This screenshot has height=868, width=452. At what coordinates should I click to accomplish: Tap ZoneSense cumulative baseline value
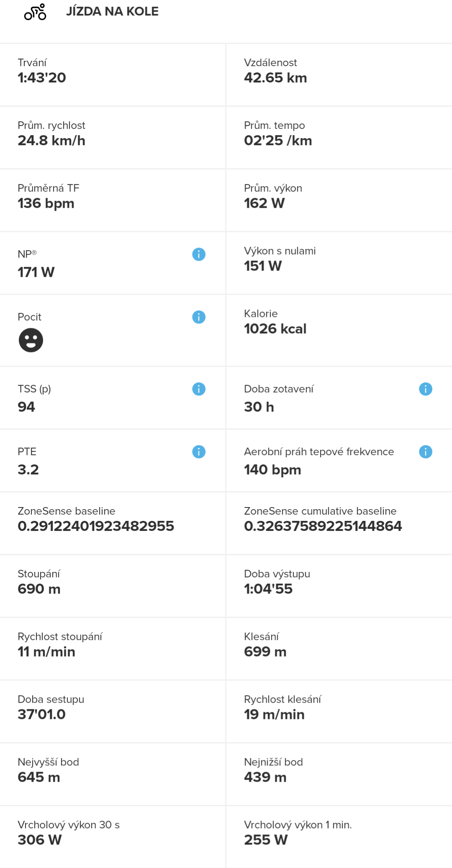point(323,526)
